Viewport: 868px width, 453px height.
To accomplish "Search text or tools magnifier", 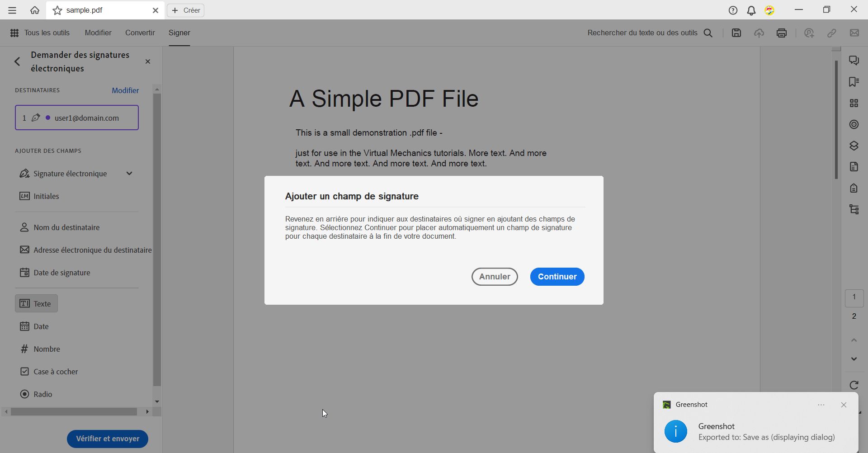I will pos(708,33).
